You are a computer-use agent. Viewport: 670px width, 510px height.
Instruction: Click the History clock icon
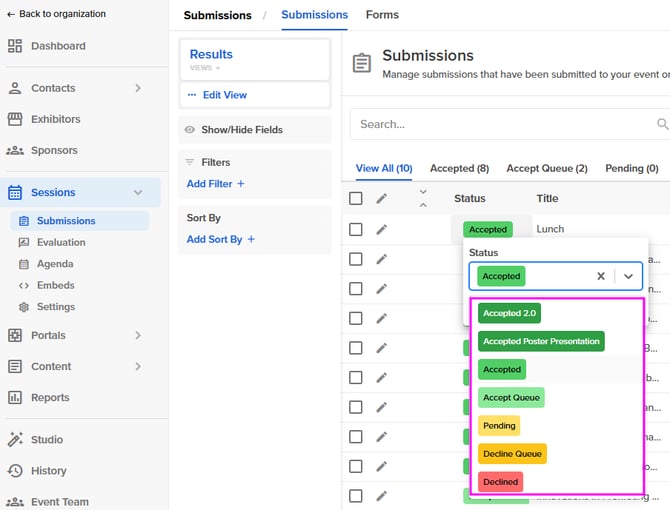(x=15, y=471)
